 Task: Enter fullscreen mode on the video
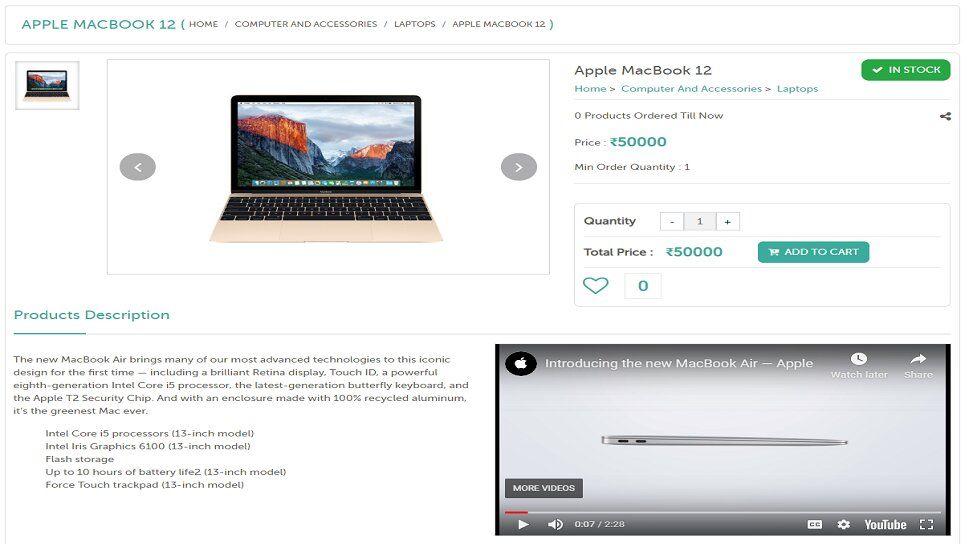[x=926, y=524]
